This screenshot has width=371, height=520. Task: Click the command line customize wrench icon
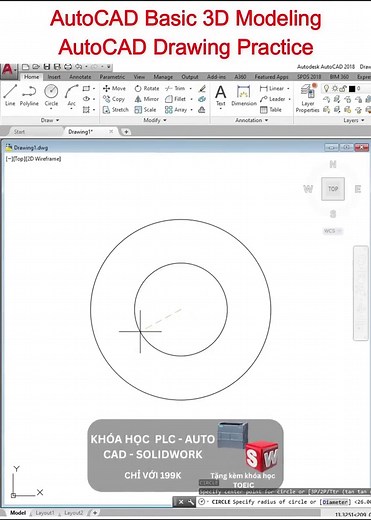191,502
